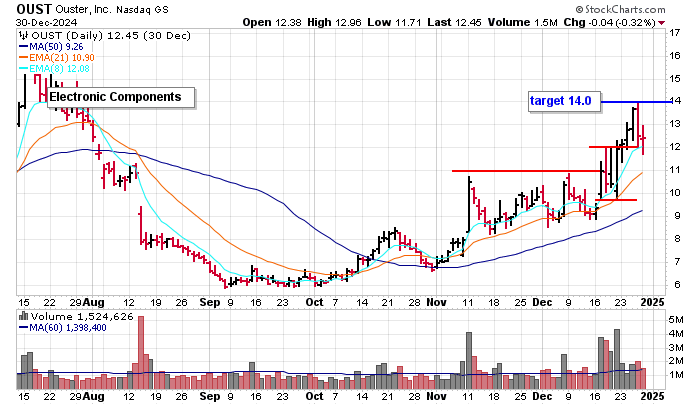Click the 17 label on the price axis
This screenshot has width=700, height=405.
675,33
